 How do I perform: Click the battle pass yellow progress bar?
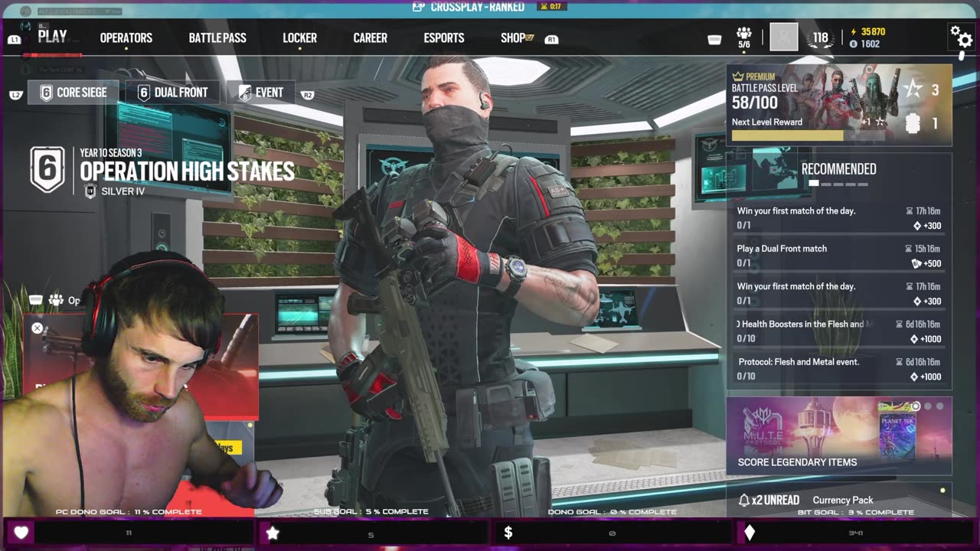787,135
